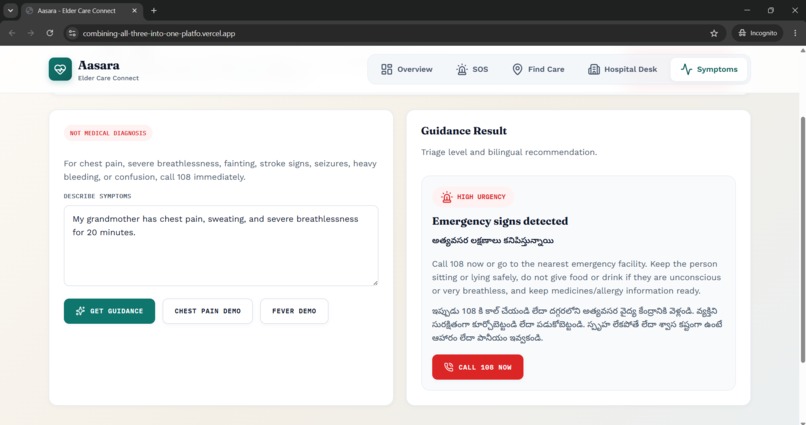The image size is (806, 425).
Task: Open a new browser tab
Action: click(154, 10)
